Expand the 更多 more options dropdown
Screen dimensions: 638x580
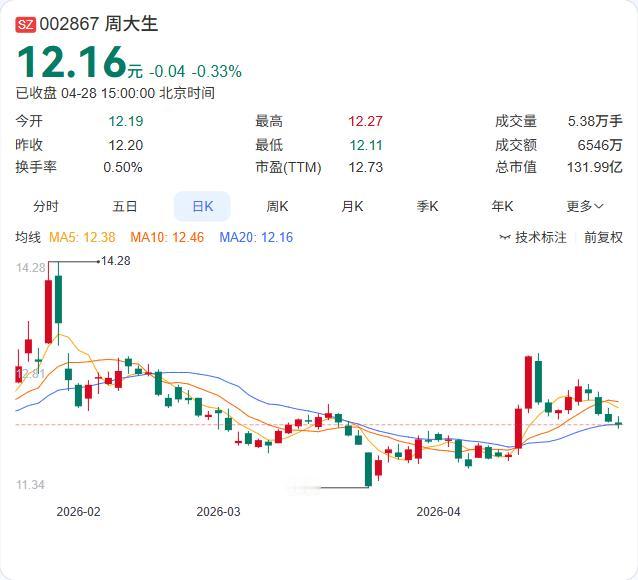(585, 206)
